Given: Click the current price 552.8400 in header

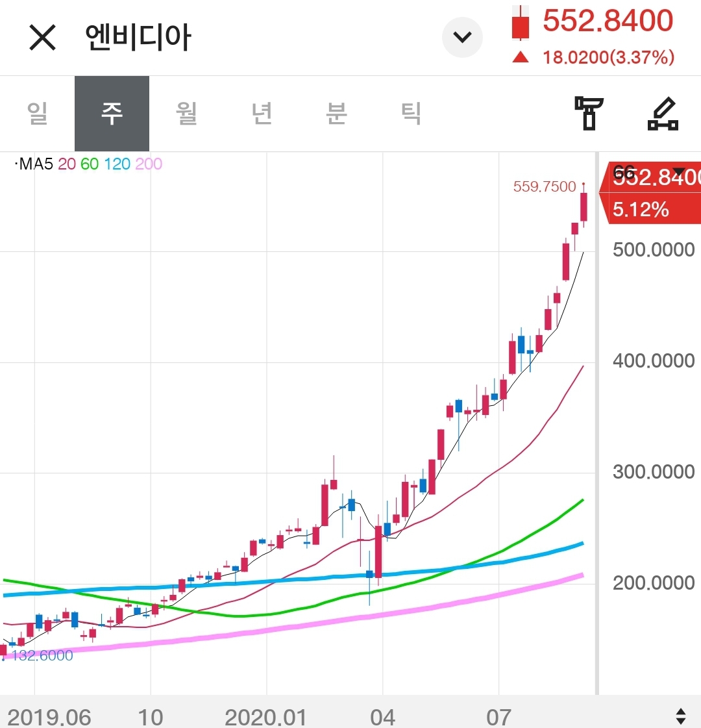Looking at the screenshot, I should (608, 21).
